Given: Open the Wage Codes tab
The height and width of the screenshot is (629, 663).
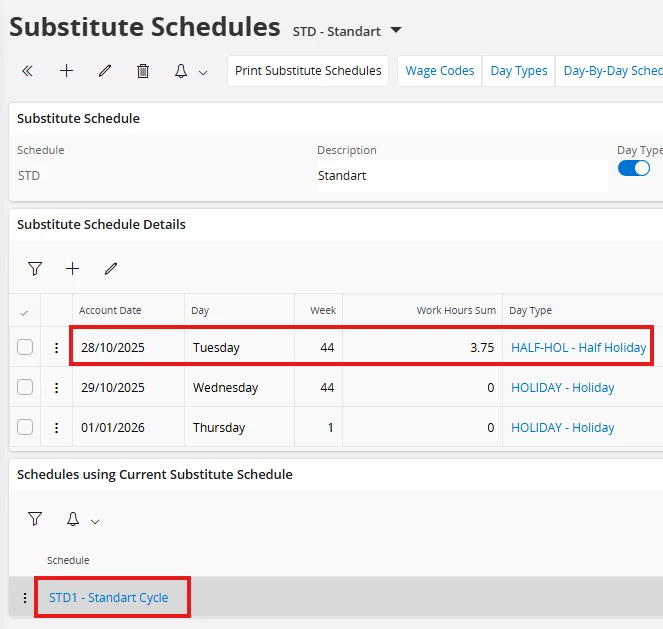Looking at the screenshot, I should coord(440,71).
